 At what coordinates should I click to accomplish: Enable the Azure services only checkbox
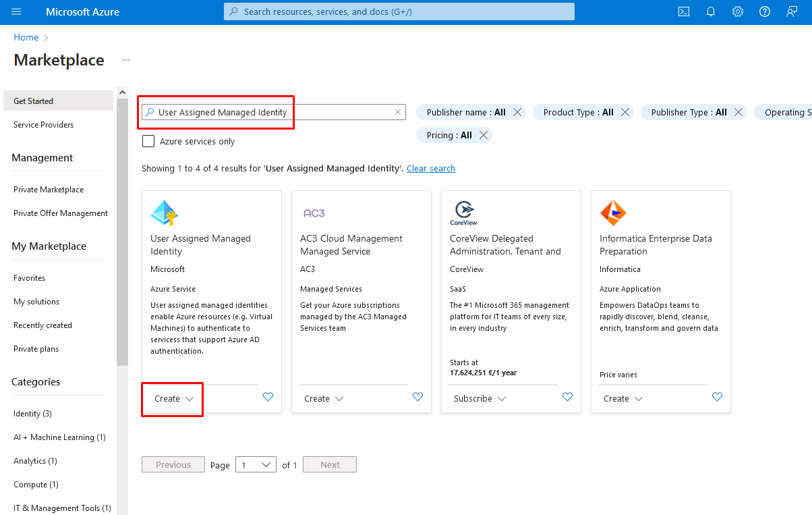click(x=148, y=141)
